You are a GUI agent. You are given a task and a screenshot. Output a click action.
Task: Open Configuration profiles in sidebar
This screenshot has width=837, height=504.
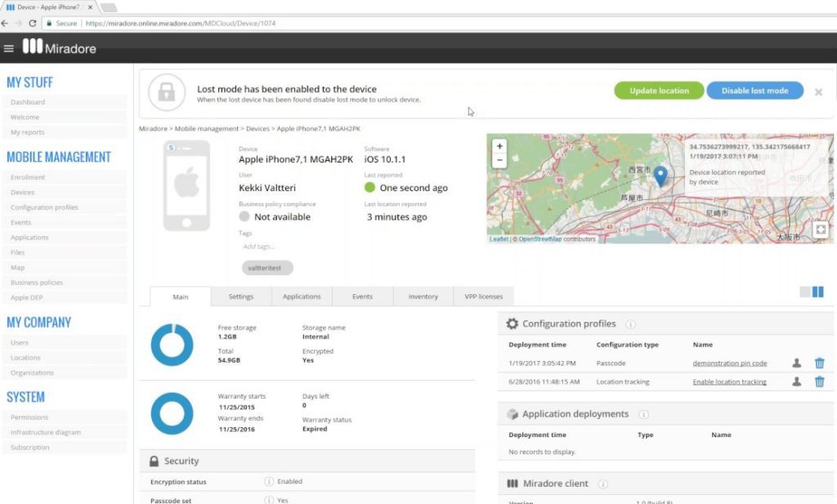tap(65, 207)
